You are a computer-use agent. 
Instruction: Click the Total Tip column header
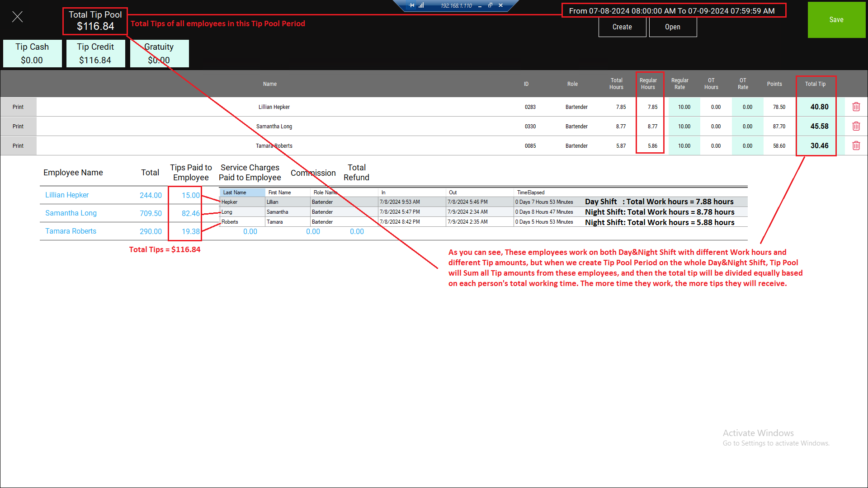[x=815, y=84]
